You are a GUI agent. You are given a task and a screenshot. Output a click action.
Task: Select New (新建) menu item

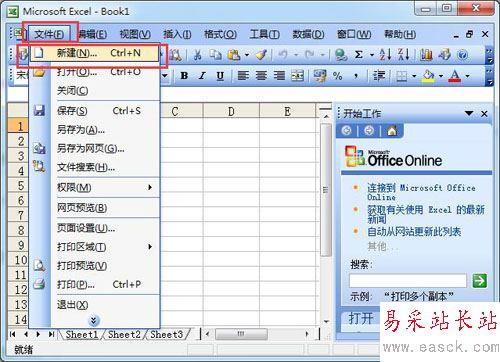pos(94,53)
